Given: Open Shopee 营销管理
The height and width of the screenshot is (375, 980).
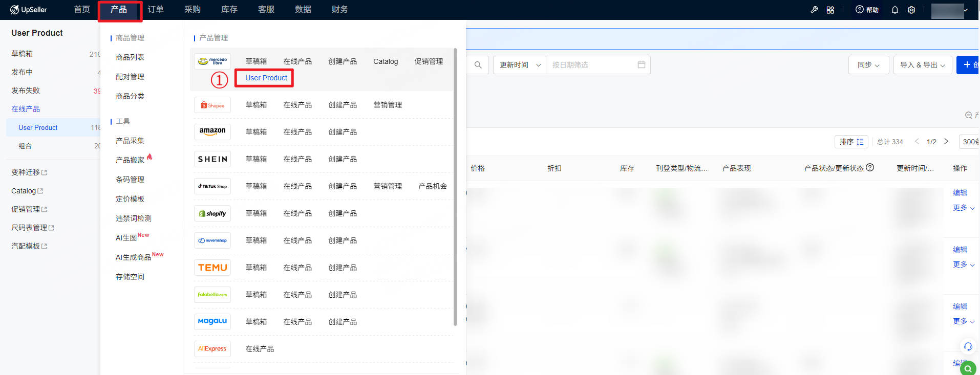Looking at the screenshot, I should 388,105.
